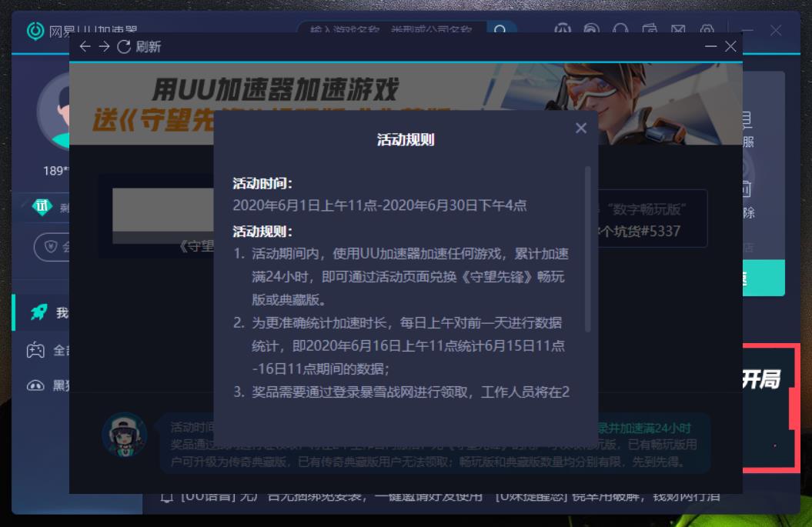Image resolution: width=812 pixels, height=527 pixels.
Task: Click the 2020年6月1日上午11点 date line
Action: pos(379,205)
